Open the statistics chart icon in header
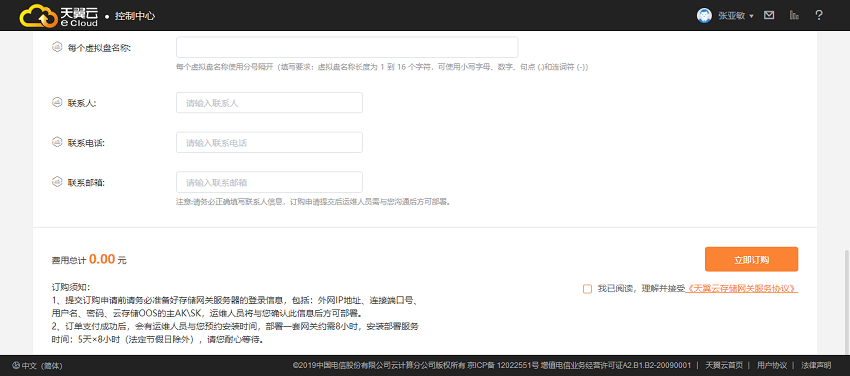 [795, 16]
